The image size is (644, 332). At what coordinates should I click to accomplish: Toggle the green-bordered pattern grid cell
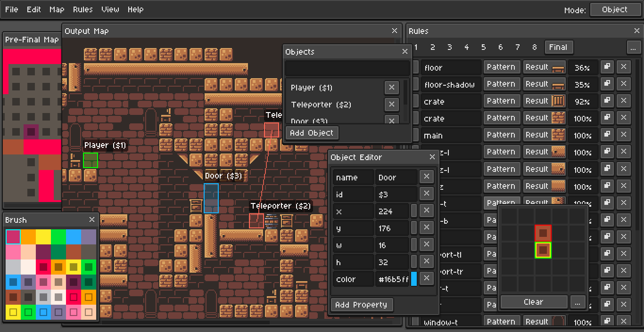click(x=543, y=250)
